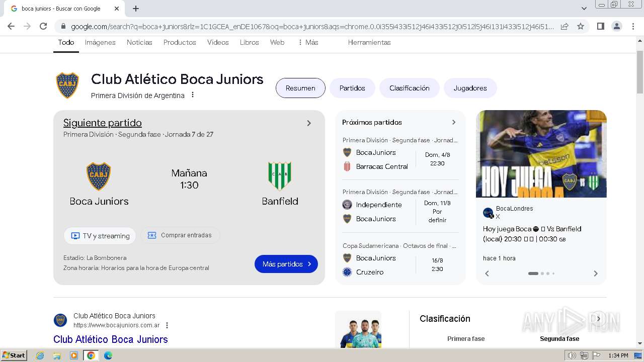644x362 pixels.
Task: Click the URL in the address bar
Action: 312,26
